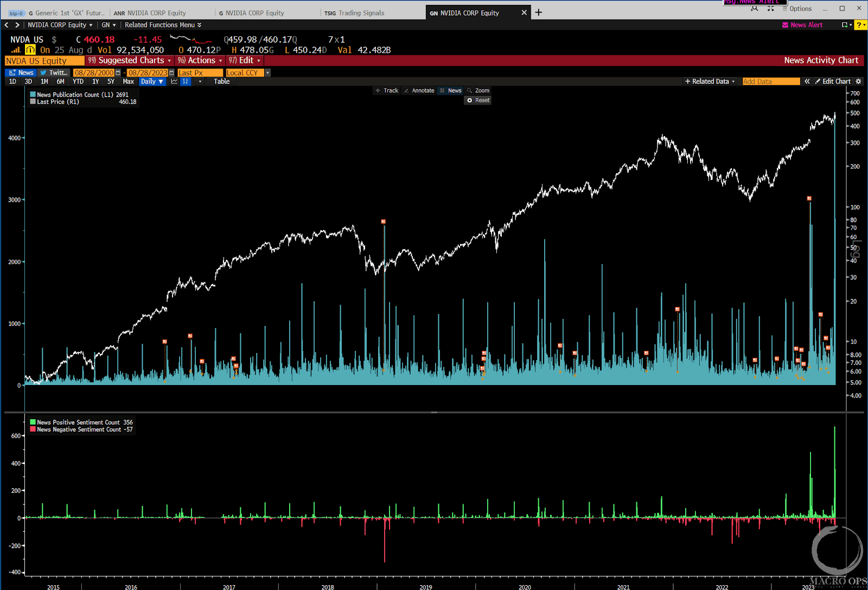868x590 pixels.
Task: Switch to line chart type icon
Action: (x=174, y=81)
